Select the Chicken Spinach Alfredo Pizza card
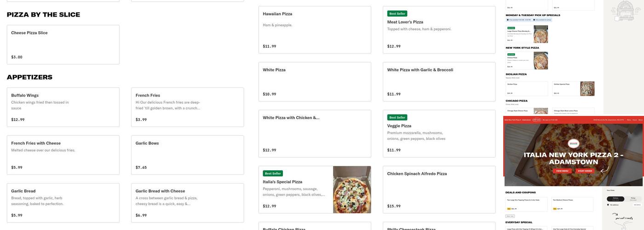The width and height of the screenshot is (644, 230). [x=439, y=190]
